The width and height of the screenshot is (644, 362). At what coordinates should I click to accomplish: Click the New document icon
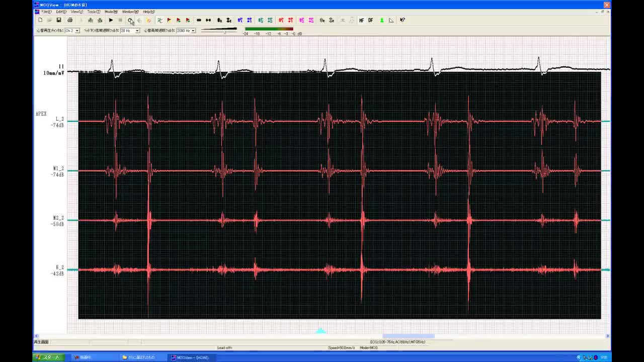(40, 20)
